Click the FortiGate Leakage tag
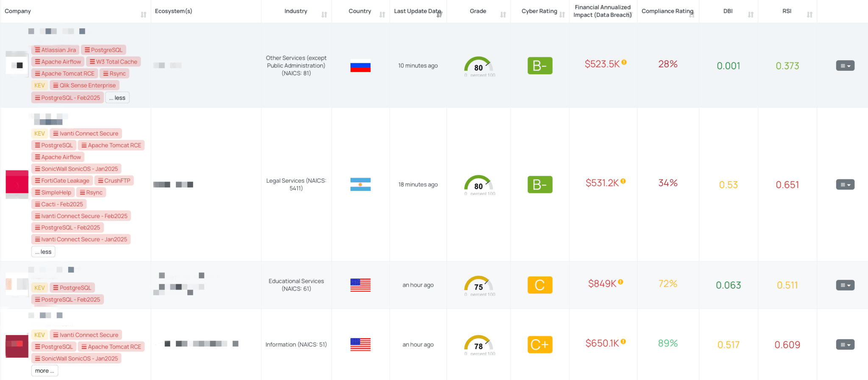 (62, 181)
